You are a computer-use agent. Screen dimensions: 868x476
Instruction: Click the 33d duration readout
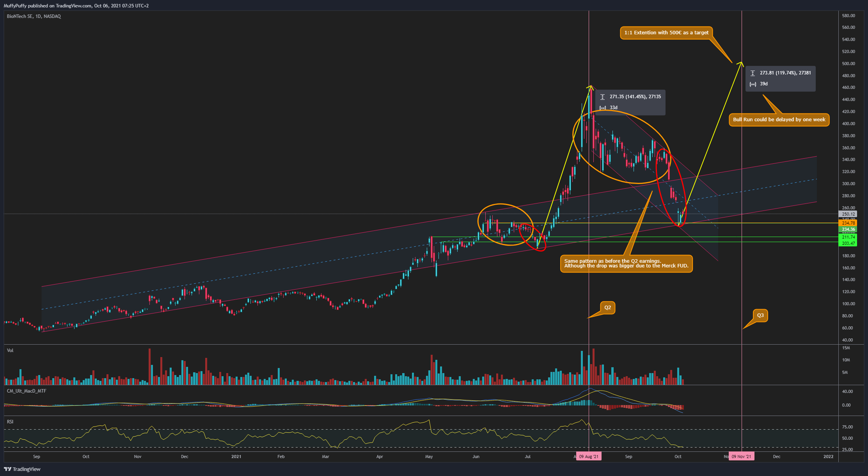(x=614, y=108)
